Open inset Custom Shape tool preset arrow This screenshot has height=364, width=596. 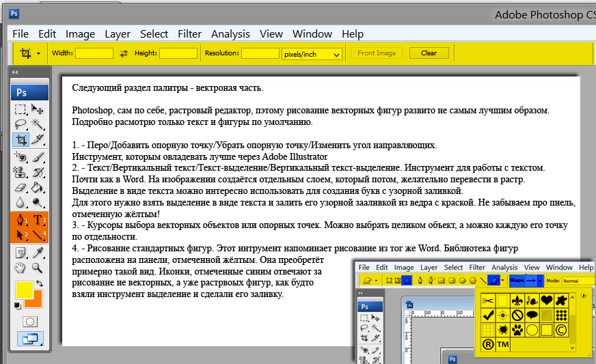click(376, 281)
